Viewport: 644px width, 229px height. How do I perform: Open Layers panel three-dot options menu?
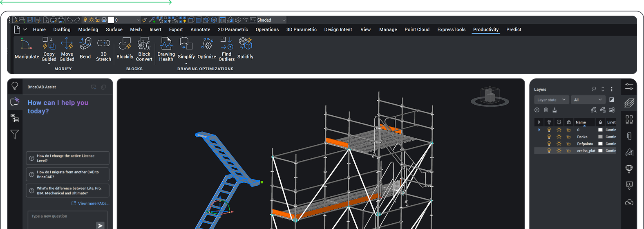[611, 89]
